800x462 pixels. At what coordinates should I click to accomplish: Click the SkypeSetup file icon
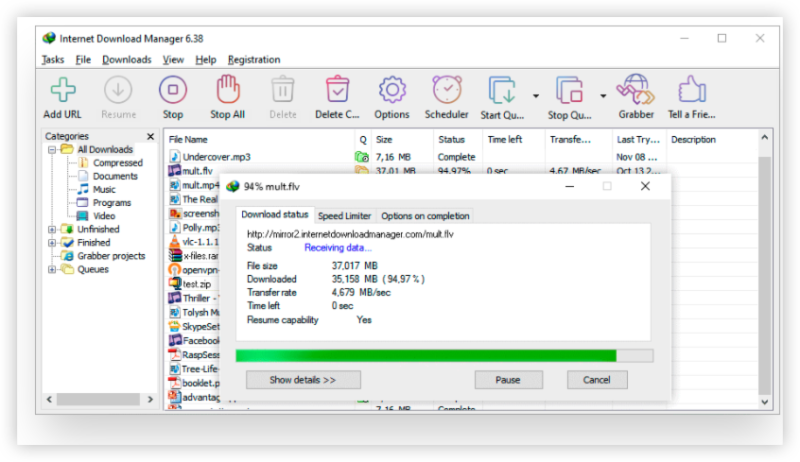click(x=175, y=326)
